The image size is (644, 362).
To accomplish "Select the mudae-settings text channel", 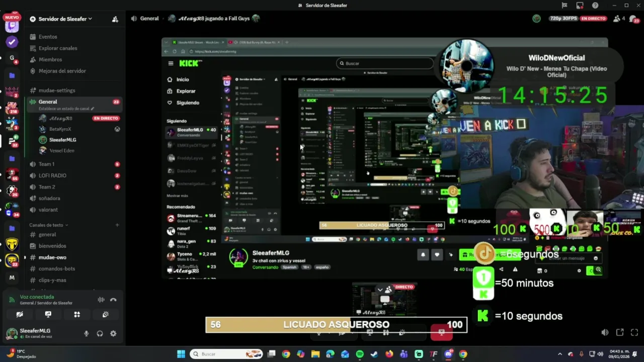I will pos(57,90).
